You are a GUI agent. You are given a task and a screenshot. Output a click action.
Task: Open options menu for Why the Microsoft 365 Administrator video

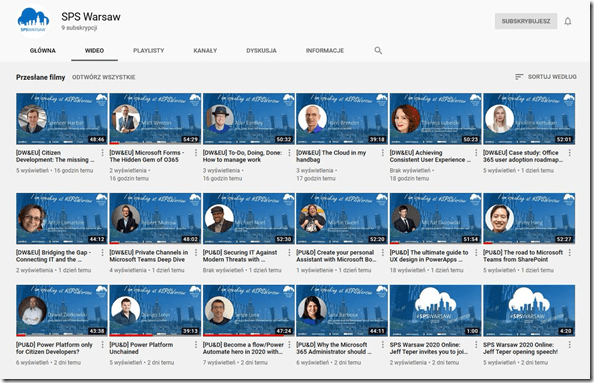pos(383,345)
